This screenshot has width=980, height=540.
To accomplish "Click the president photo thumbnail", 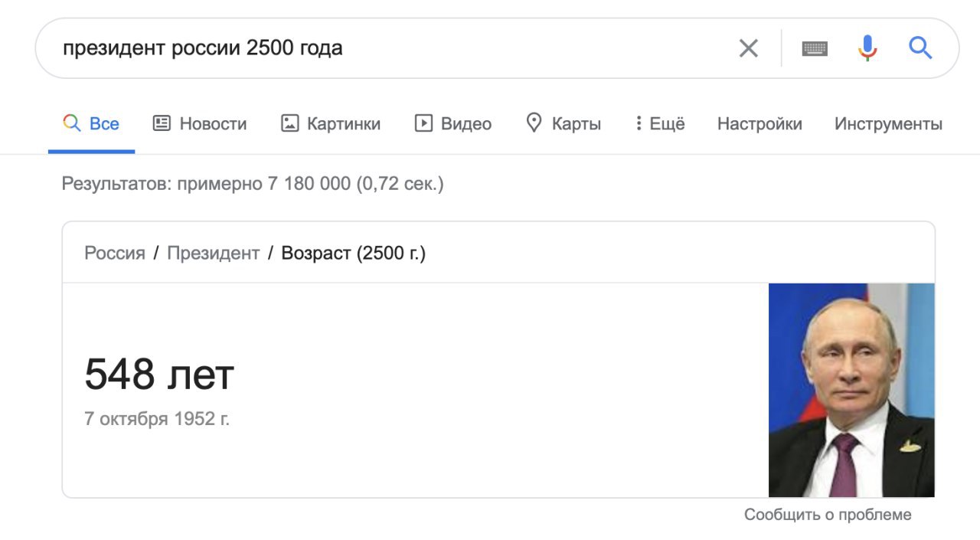I will point(851,390).
